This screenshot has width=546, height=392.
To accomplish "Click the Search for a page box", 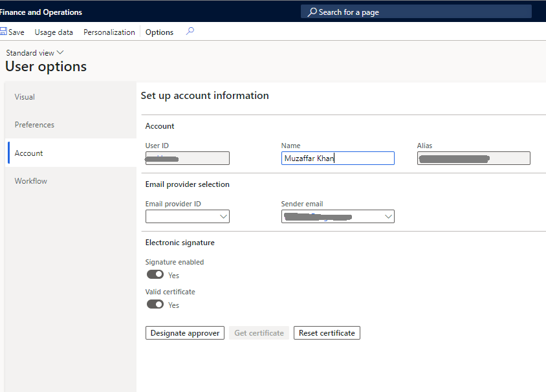I will point(420,12).
